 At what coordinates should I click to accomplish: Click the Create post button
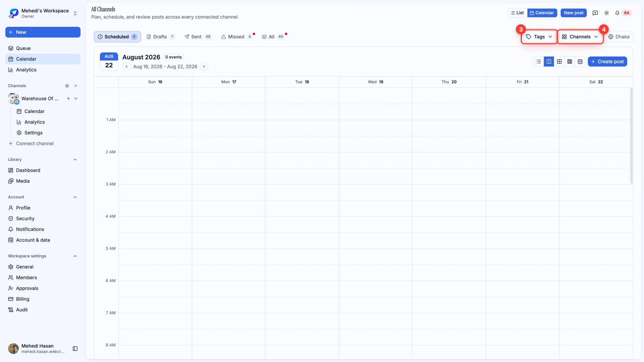pyautogui.click(x=607, y=62)
